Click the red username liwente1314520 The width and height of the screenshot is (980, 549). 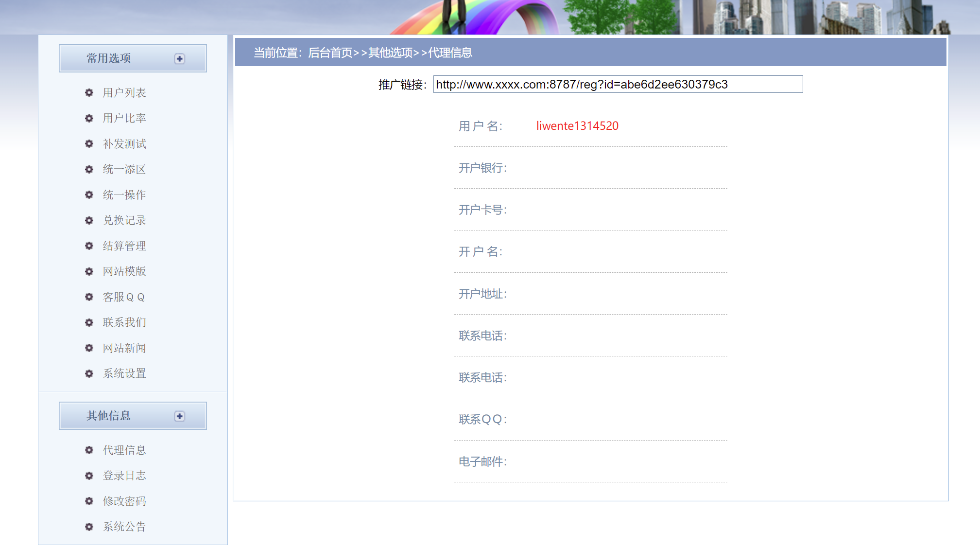point(577,126)
